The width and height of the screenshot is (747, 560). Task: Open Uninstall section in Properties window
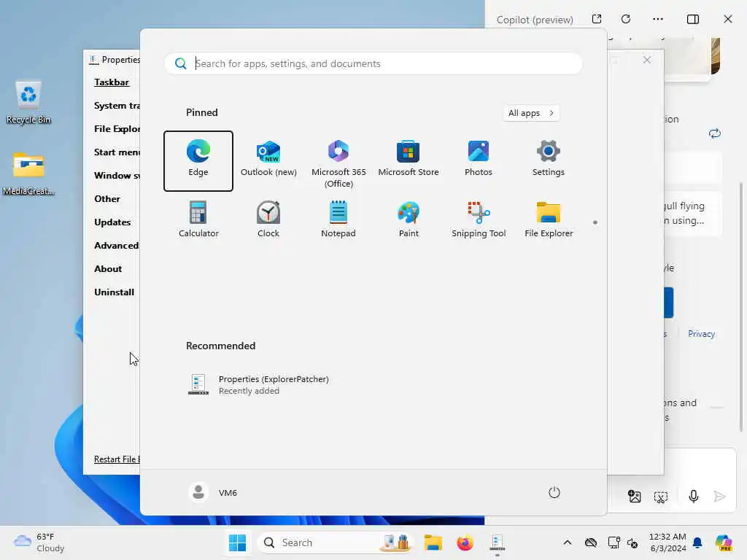tap(114, 292)
